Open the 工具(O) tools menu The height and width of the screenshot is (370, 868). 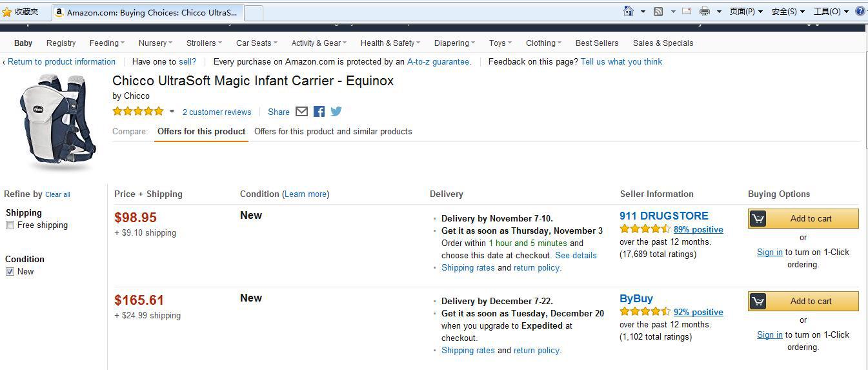831,11
